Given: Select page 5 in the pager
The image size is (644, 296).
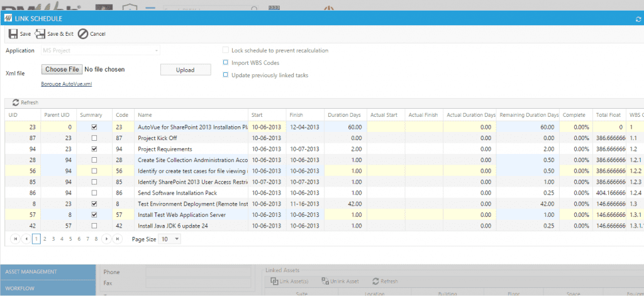Looking at the screenshot, I should [x=70, y=239].
